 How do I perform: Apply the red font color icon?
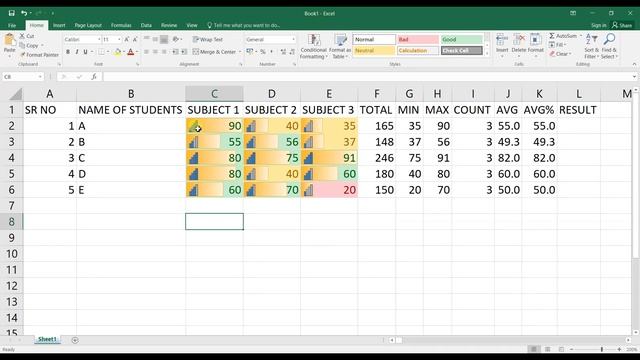click(x=131, y=52)
